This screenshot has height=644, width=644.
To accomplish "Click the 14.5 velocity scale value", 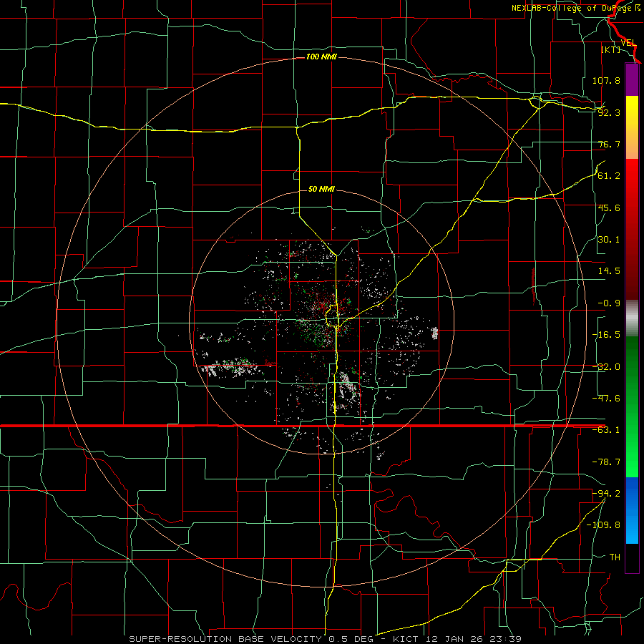I will click(609, 271).
